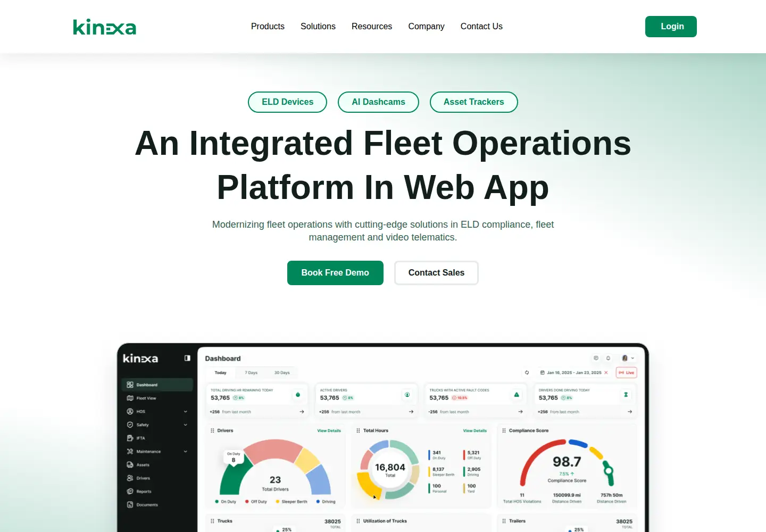
Task: Select the Today tab in the dashboard
Action: click(x=220, y=372)
